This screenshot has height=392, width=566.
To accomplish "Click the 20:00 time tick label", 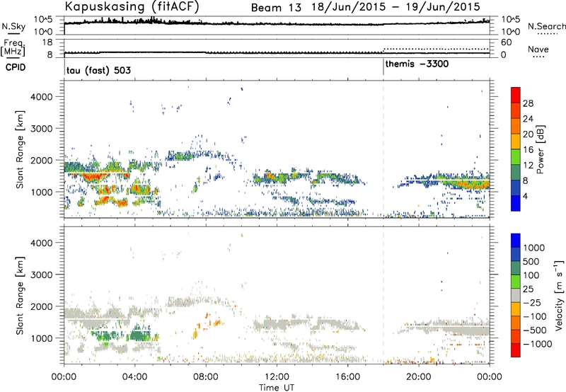I will tap(418, 377).
